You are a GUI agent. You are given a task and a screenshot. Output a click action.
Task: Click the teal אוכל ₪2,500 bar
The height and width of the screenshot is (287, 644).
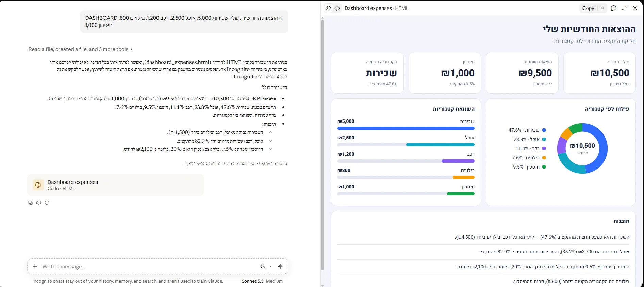440,145
